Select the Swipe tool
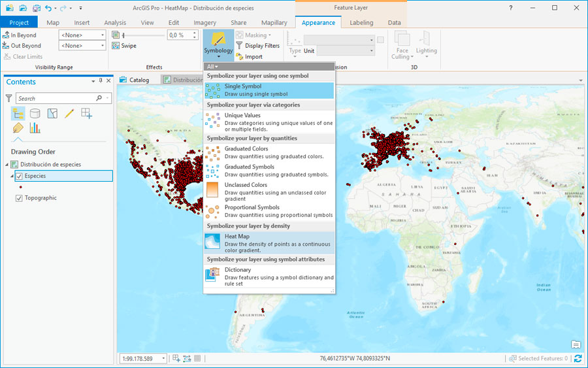This screenshot has height=368, width=588. (124, 46)
